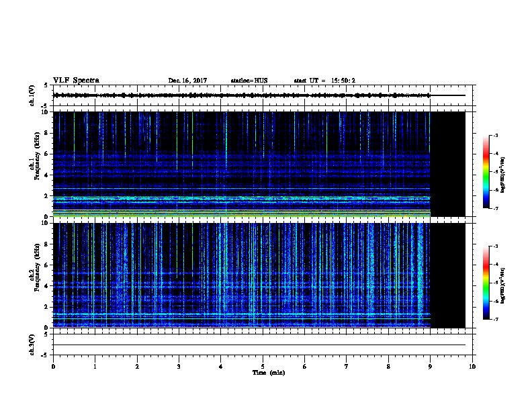Click the ch.3 flat waveform strip
This screenshot has height=411, width=532.
click(x=263, y=345)
